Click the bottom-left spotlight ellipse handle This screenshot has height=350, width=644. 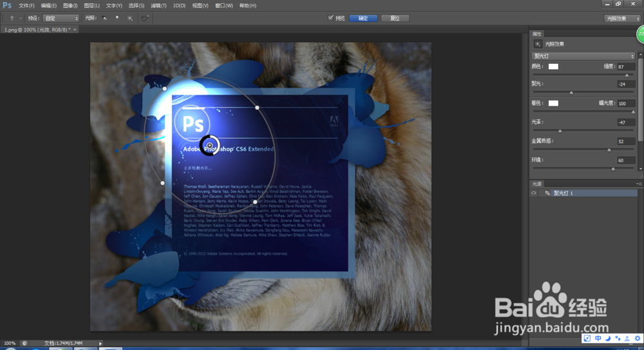coord(163,183)
